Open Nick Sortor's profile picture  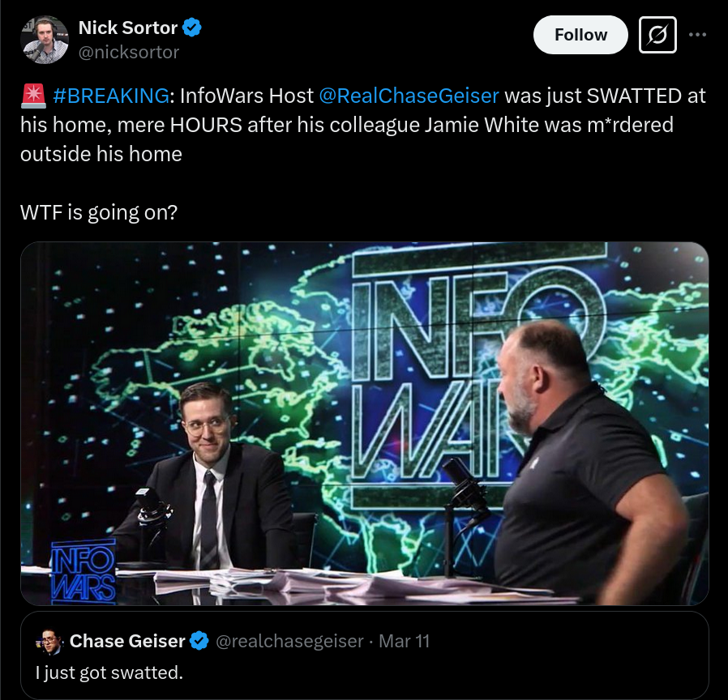click(45, 40)
